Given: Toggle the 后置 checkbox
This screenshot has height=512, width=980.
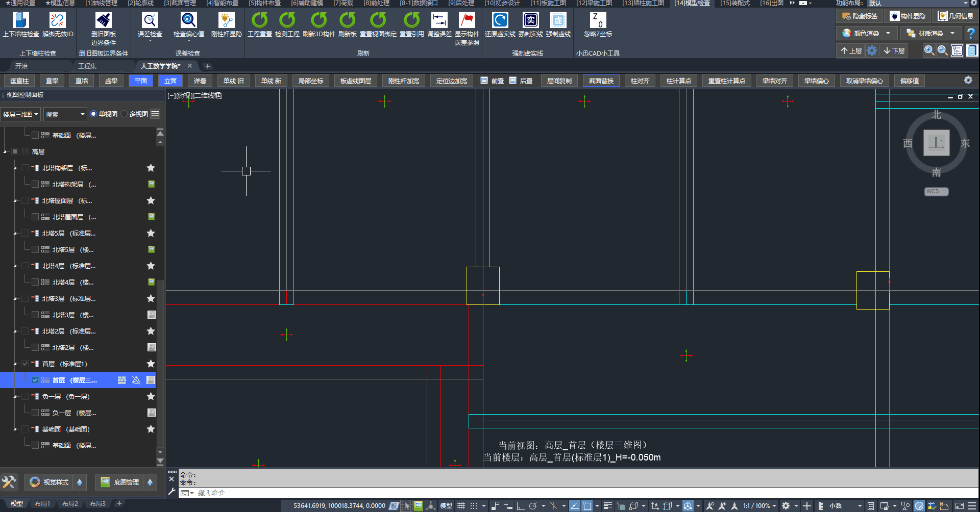Looking at the screenshot, I should point(513,81).
